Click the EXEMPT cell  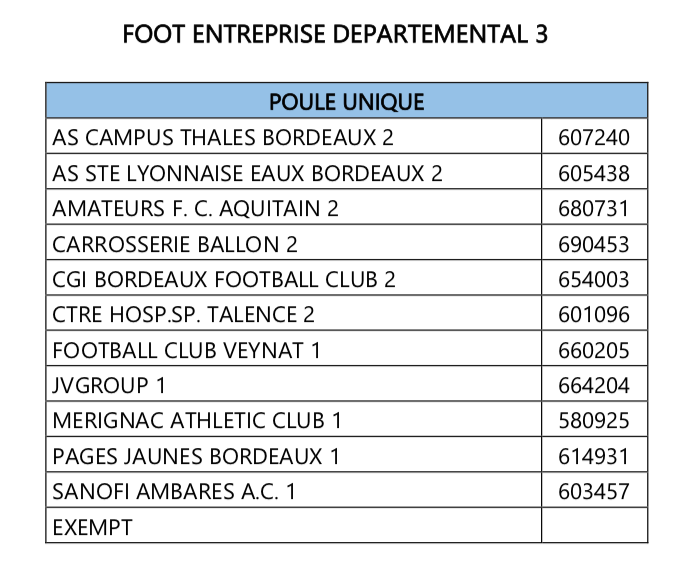pyautogui.click(x=294, y=525)
